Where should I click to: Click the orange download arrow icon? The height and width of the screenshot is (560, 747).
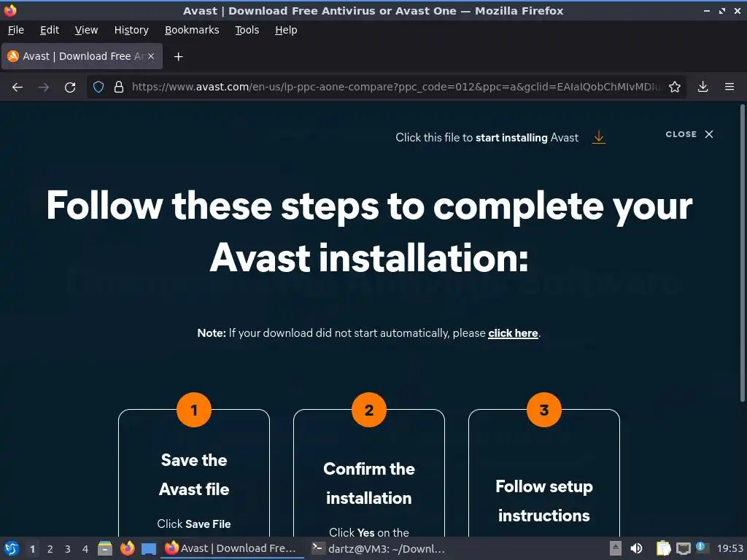pos(599,138)
